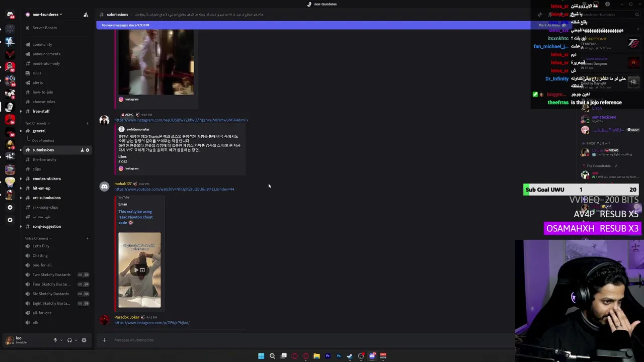Click Add a Server plus icon
The height and width of the screenshot is (362, 644).
(10, 207)
